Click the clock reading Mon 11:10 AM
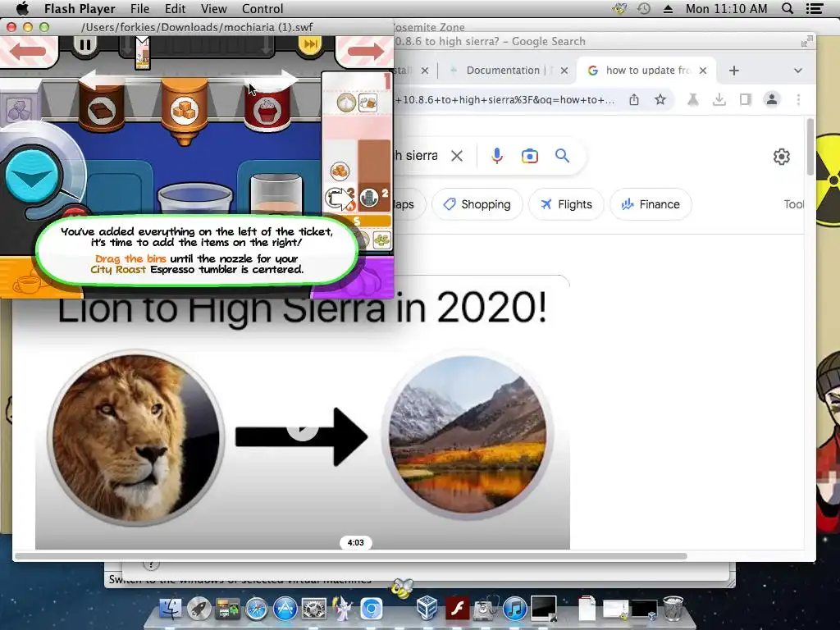Image resolution: width=840 pixels, height=630 pixels. pyautogui.click(x=727, y=8)
